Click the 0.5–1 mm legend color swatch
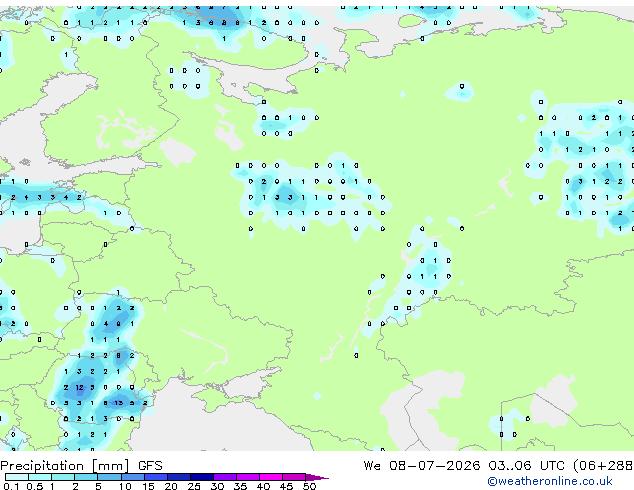This screenshot has width=634, height=490. click(40, 477)
